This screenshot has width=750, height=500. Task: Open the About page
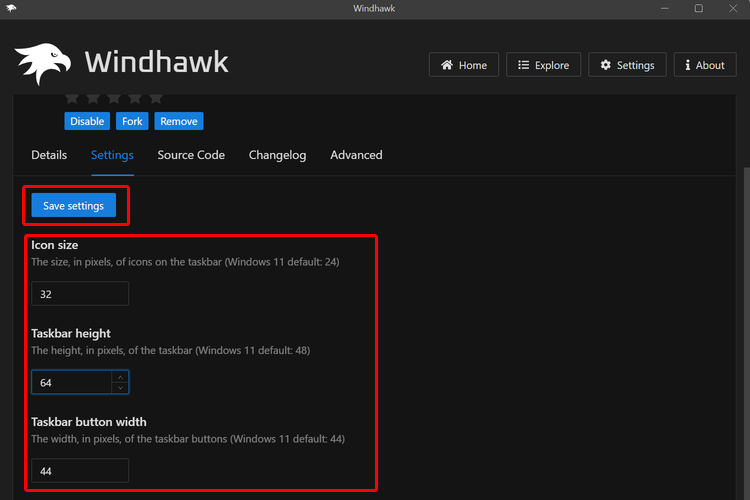coord(705,65)
